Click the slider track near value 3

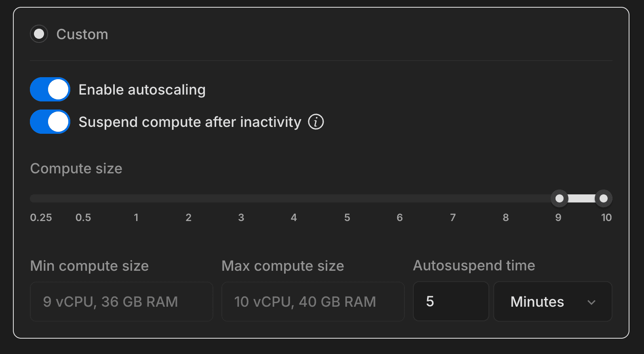(x=241, y=198)
